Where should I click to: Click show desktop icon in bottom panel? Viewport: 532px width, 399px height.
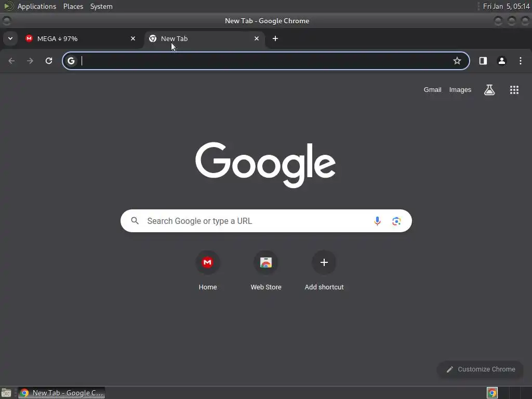click(x=6, y=393)
